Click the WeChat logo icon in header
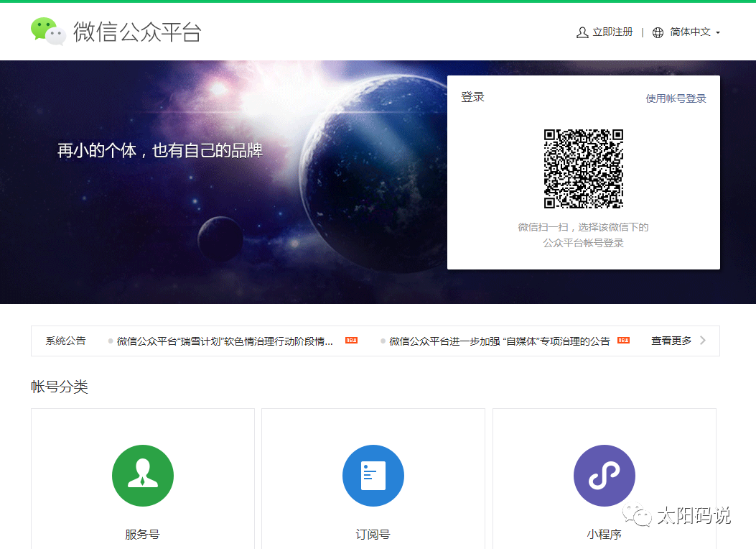 tap(48, 32)
